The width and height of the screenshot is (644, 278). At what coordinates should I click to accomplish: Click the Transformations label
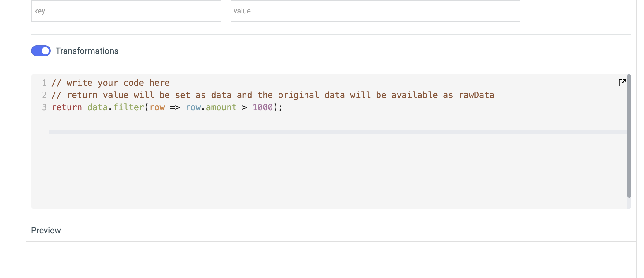click(x=87, y=51)
